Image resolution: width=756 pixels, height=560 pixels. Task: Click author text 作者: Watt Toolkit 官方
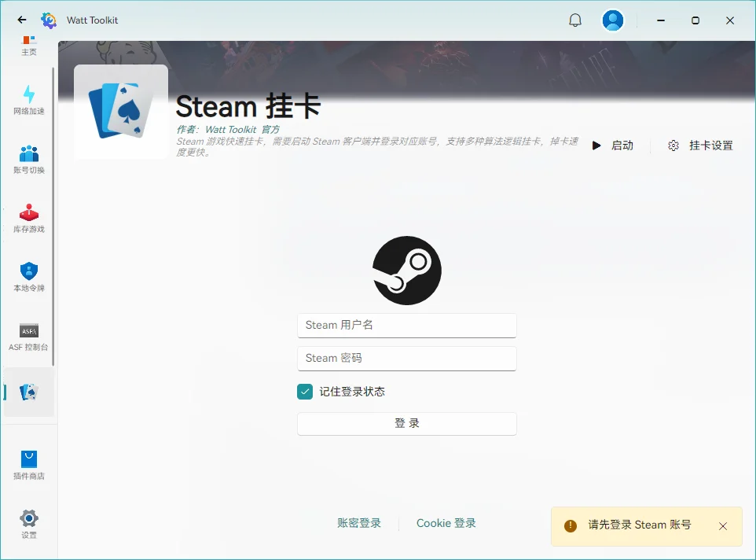click(x=228, y=129)
